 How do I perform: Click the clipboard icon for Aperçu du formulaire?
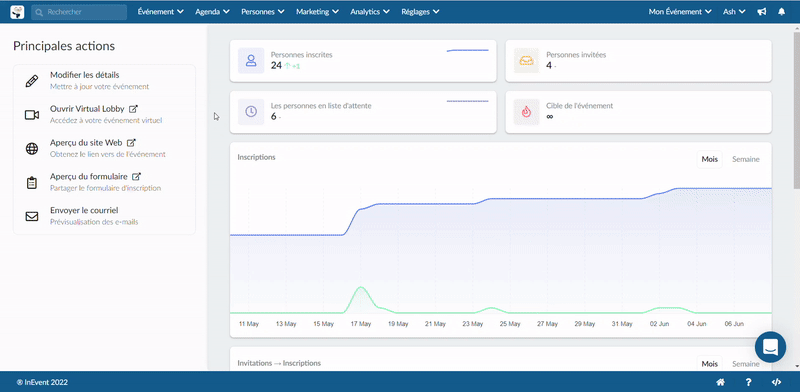point(32,183)
